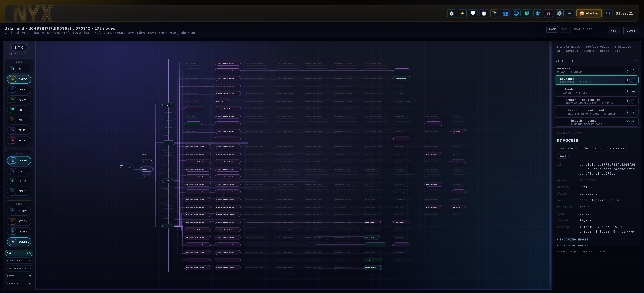
Task: Set edge style to LANES
Action: coord(19,232)
